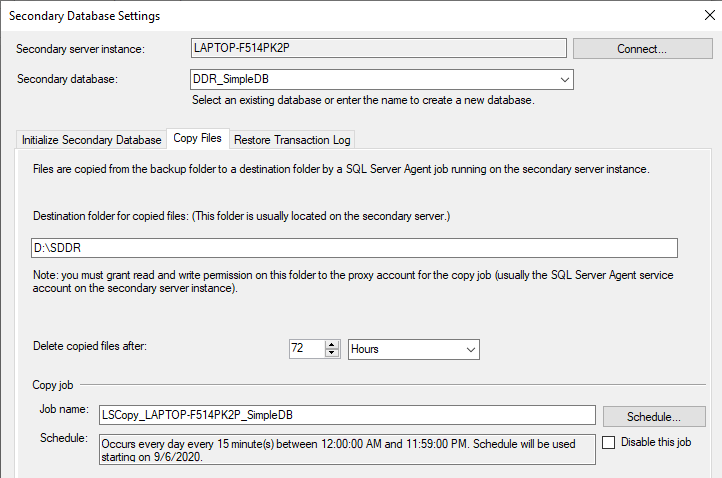Click the LSCopy job name field
722x478 pixels.
point(348,415)
